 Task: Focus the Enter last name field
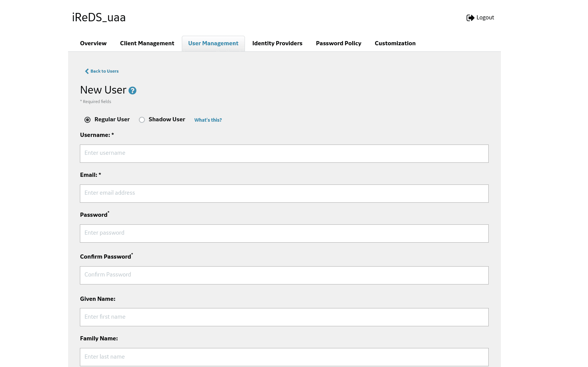click(x=284, y=357)
